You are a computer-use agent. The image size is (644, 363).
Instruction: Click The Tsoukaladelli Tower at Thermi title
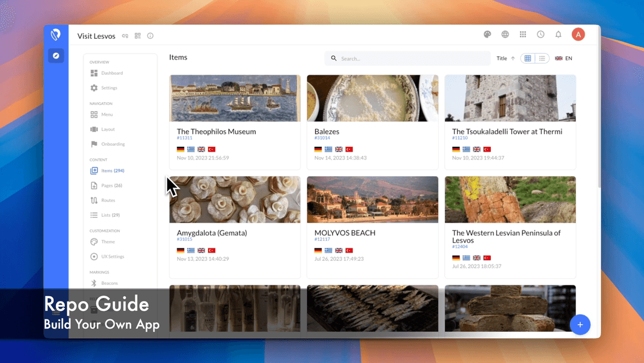507,131
